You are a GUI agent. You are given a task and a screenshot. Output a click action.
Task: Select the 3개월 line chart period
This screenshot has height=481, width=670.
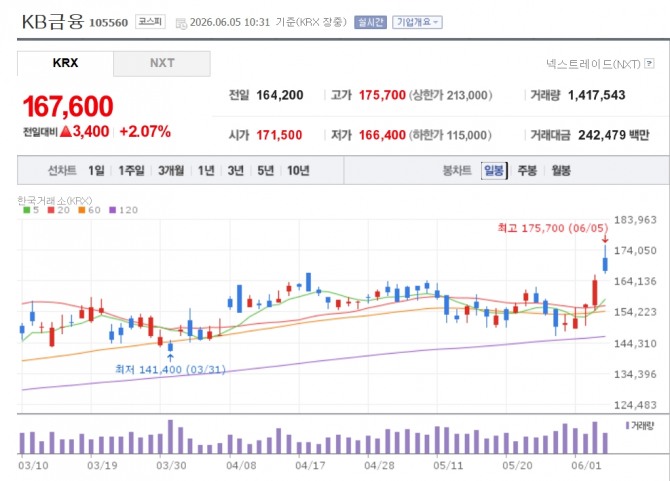(171, 171)
